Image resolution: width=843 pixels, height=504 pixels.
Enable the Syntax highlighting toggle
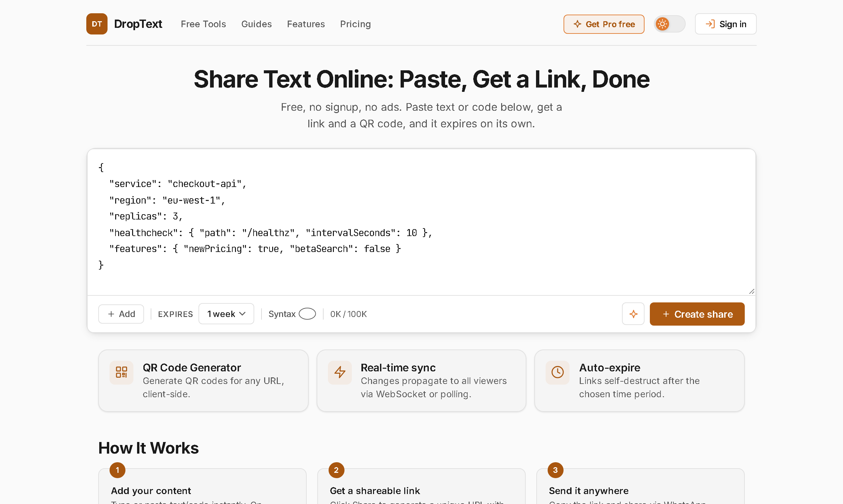pos(307,314)
